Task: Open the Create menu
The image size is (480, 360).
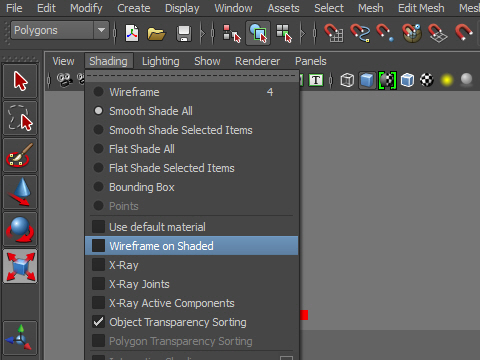Action: [134, 8]
